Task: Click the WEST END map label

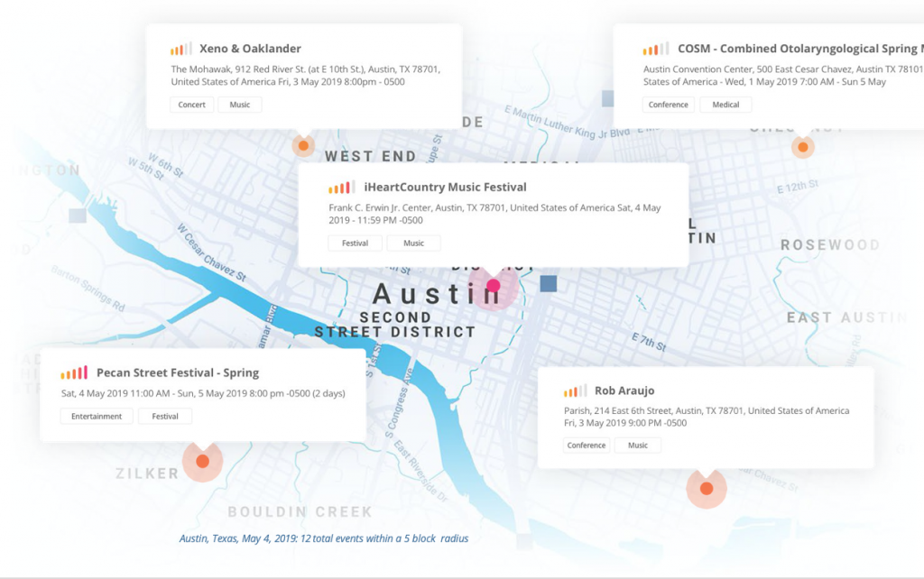Action: (371, 156)
